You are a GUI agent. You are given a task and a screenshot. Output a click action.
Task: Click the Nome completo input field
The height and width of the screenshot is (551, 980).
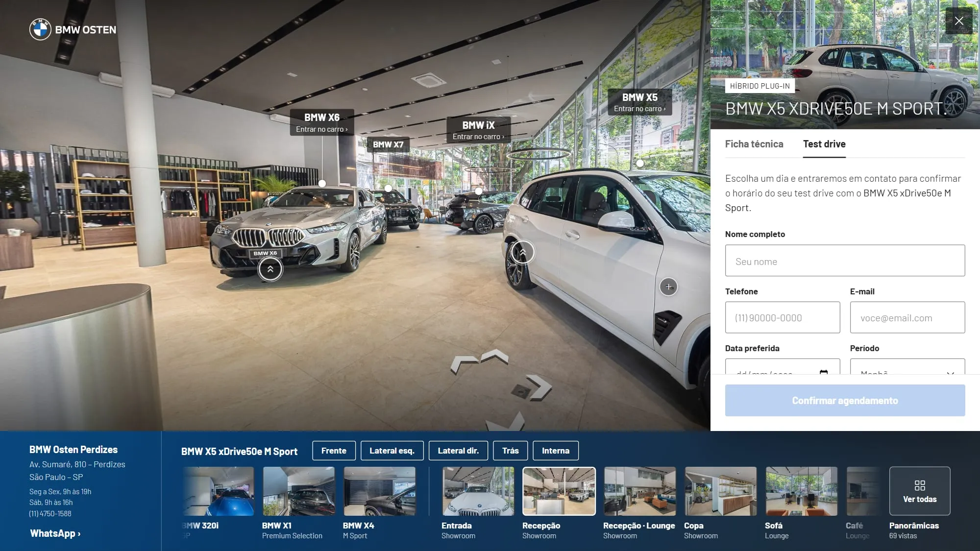coord(845,261)
